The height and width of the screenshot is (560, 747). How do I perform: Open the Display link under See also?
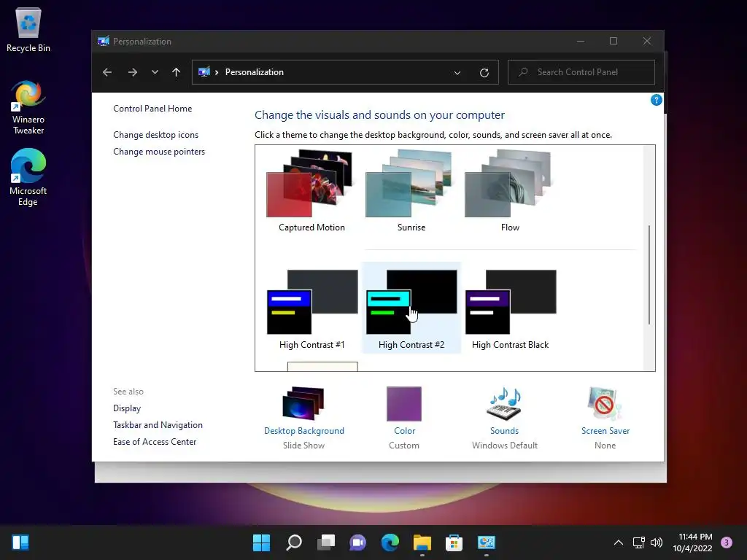[127, 408]
